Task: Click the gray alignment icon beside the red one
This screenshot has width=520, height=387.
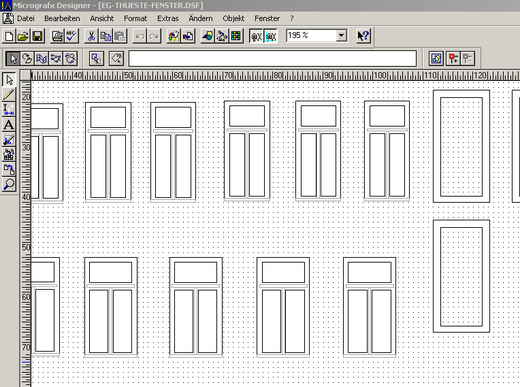Action: (x=468, y=59)
